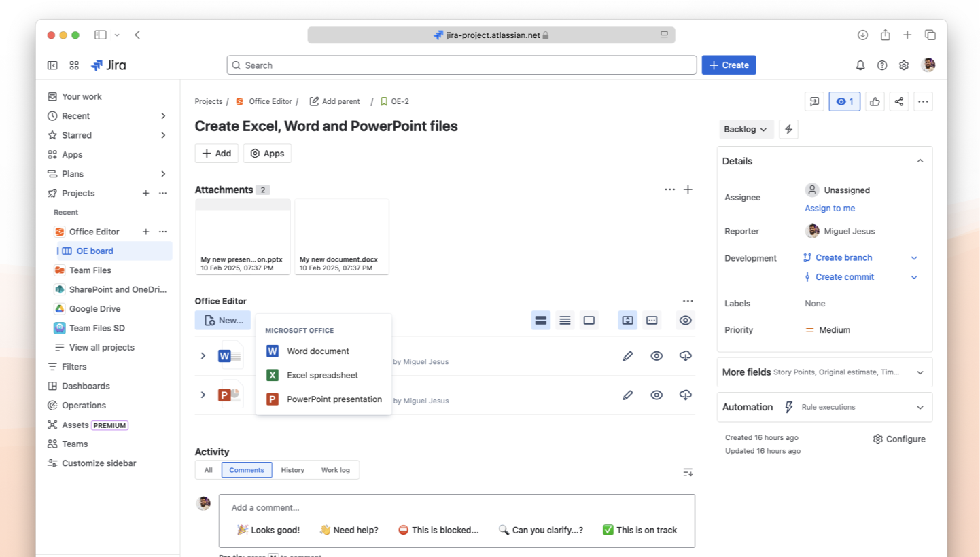
Task: Open the help question mark icon
Action: coord(882,65)
